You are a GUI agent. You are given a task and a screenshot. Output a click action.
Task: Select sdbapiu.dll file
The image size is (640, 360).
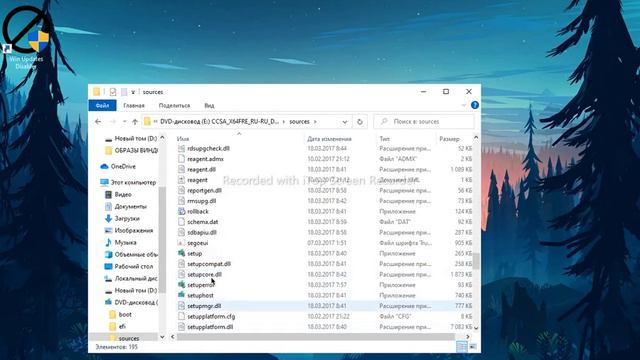tap(202, 233)
